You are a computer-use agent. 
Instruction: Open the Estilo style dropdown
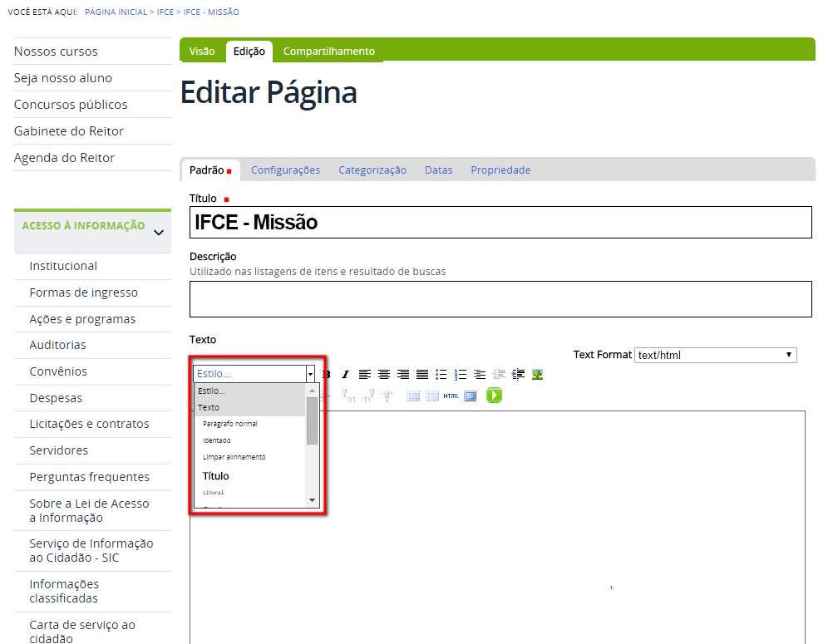click(x=254, y=374)
